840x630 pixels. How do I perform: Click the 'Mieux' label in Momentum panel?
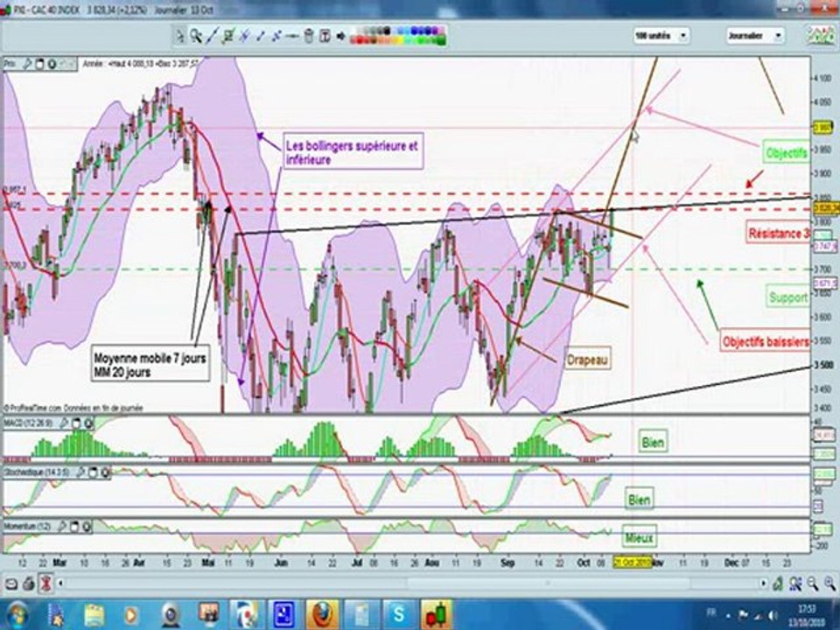639,537
